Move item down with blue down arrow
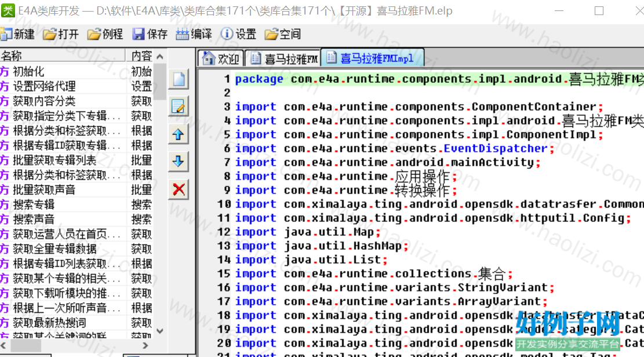The width and height of the screenshot is (644, 357). click(x=179, y=162)
